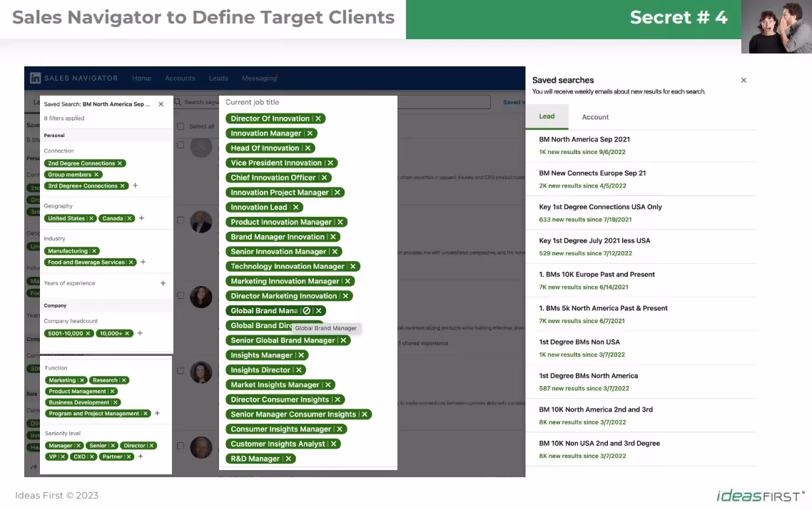Add another Connection filter
This screenshot has height=510, width=812.
135,185
